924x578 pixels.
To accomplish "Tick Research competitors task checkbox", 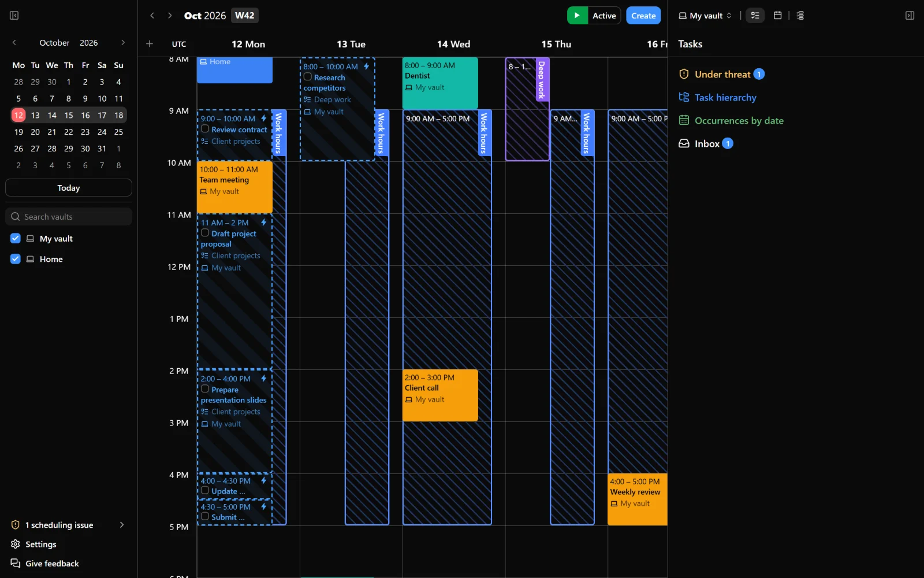I will click(x=308, y=77).
